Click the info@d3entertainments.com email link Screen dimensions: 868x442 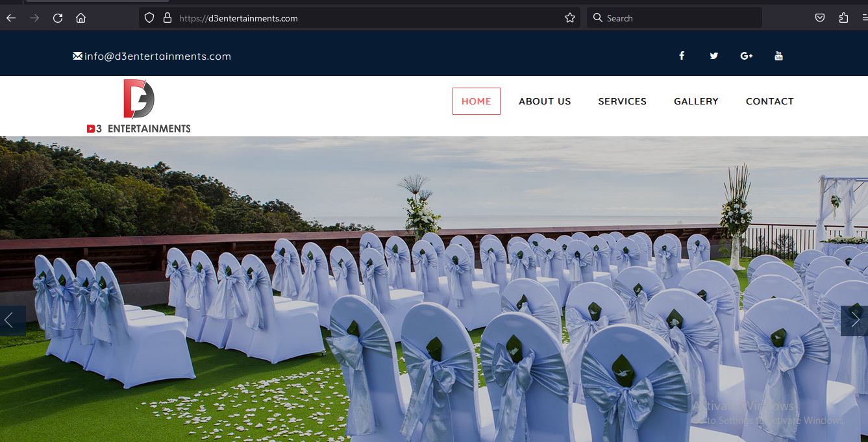(157, 56)
